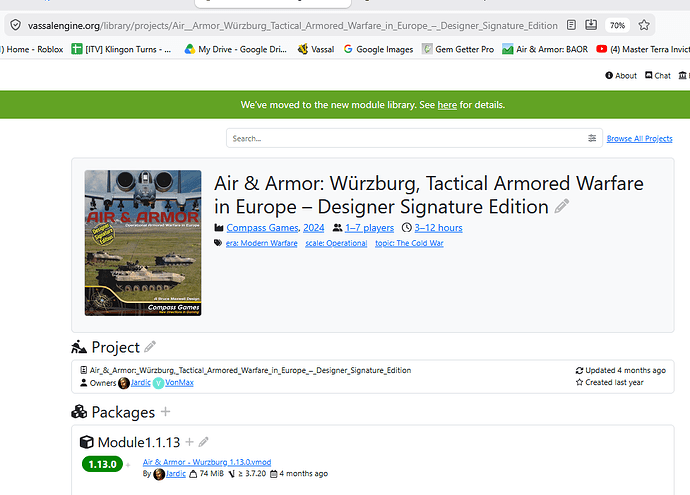Screen dimensions: 690x495
Task: Click the 'Packages' section heading
Action: coord(123,412)
